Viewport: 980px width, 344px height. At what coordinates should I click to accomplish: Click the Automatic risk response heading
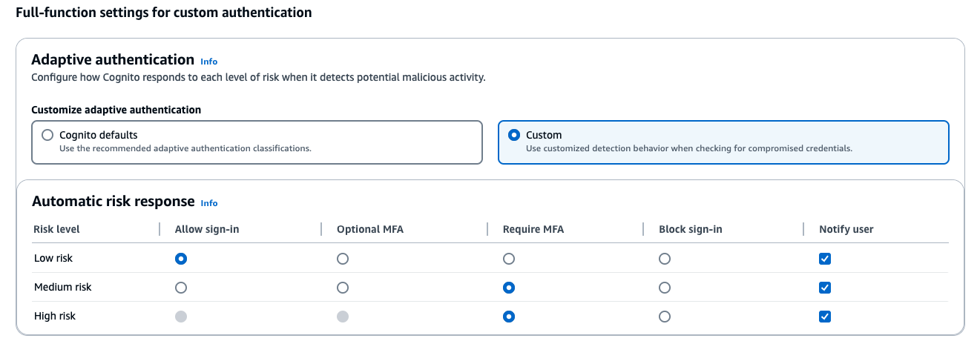[x=114, y=202]
